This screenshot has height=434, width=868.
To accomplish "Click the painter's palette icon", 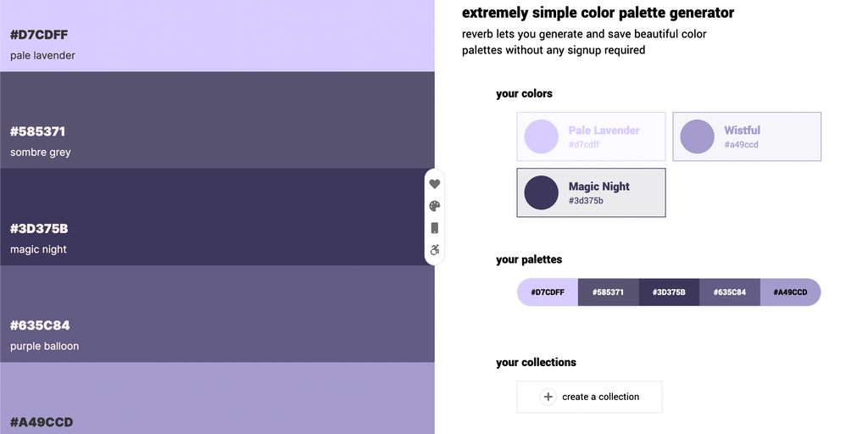I will (x=435, y=206).
